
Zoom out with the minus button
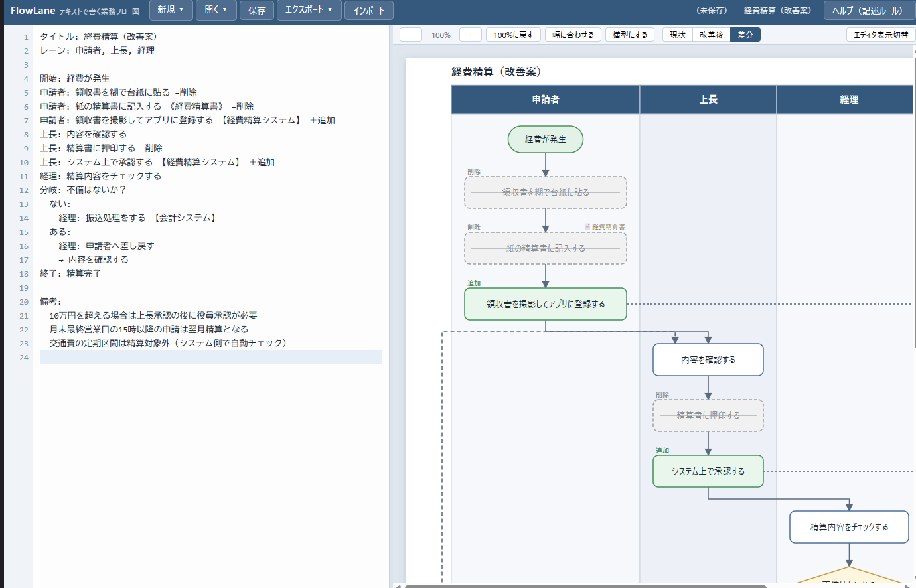pyautogui.click(x=411, y=35)
